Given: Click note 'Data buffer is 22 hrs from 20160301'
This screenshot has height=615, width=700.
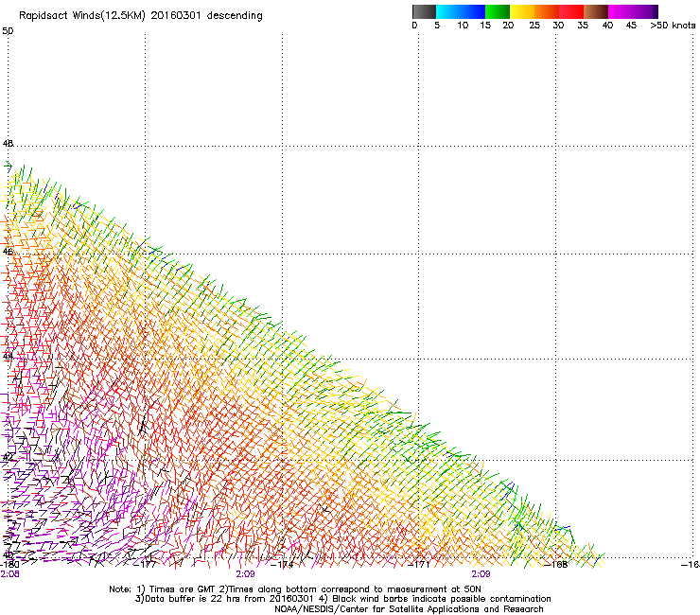Looking at the screenshot, I should [225, 599].
